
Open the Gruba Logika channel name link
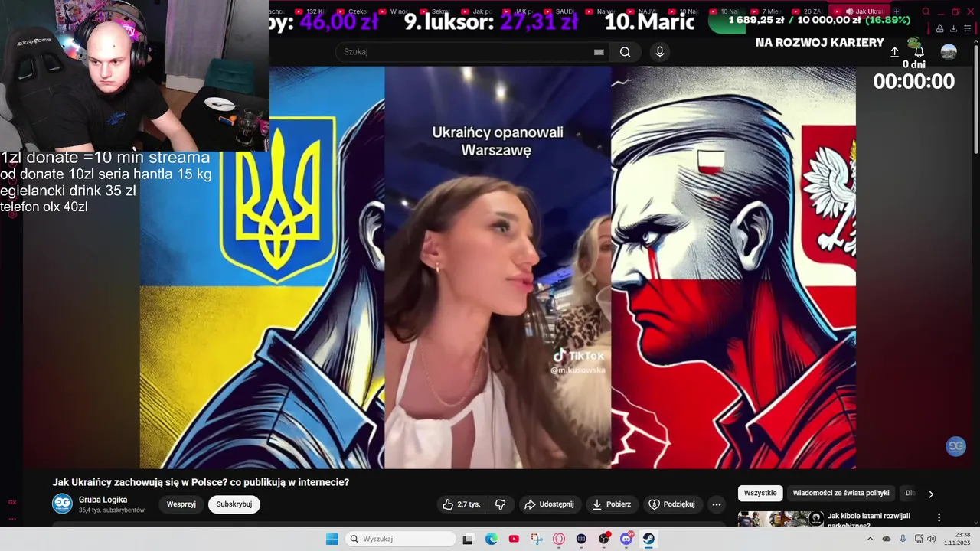[x=103, y=500]
